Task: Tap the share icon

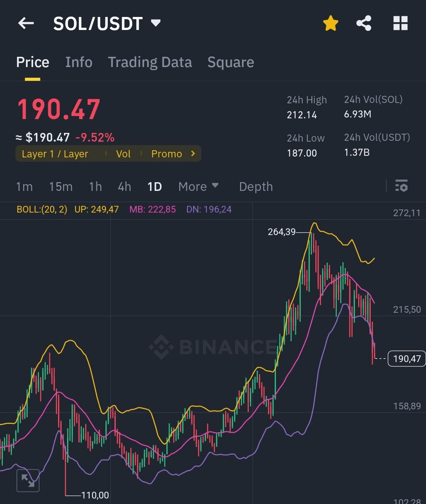Action: [364, 24]
